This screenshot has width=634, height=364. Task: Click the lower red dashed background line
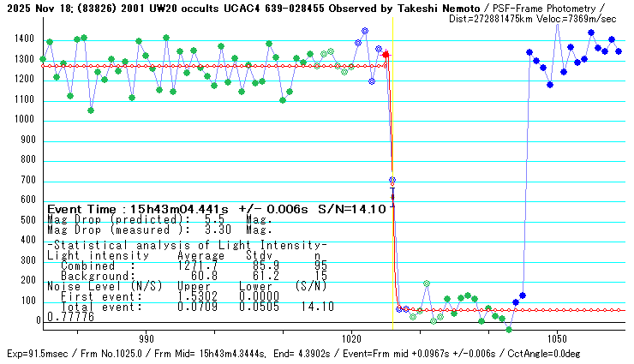click(514, 310)
